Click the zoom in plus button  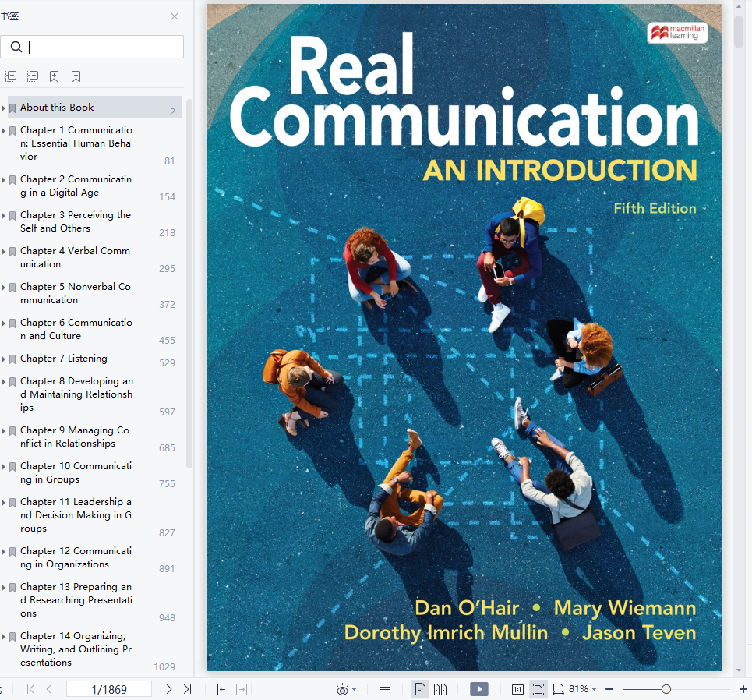pos(743,689)
